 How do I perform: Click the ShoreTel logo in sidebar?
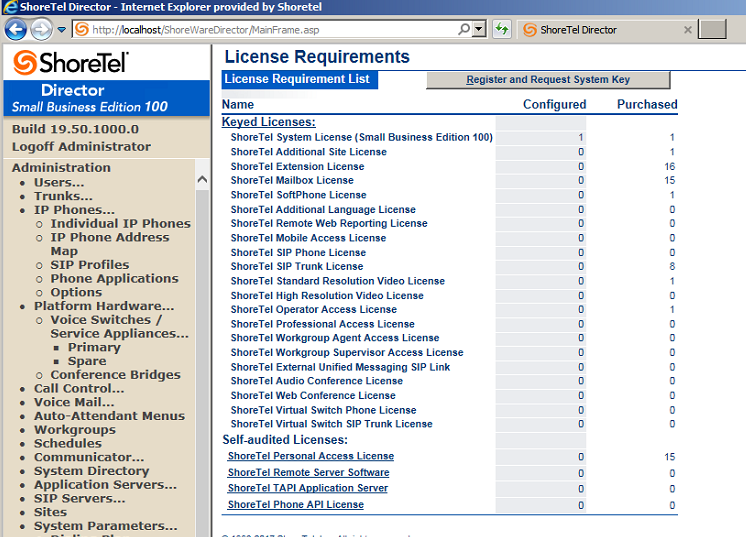click(71, 63)
